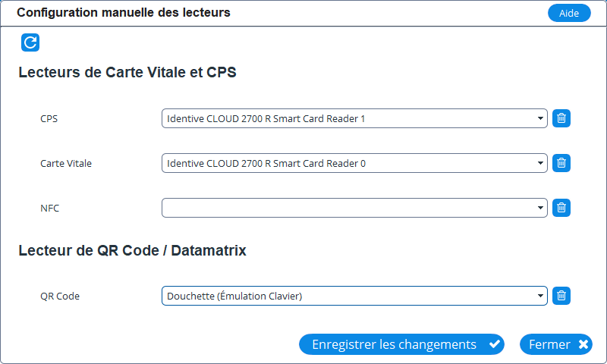Click the refresh readers icon
Viewport: 607px width, 364px height.
tap(30, 42)
